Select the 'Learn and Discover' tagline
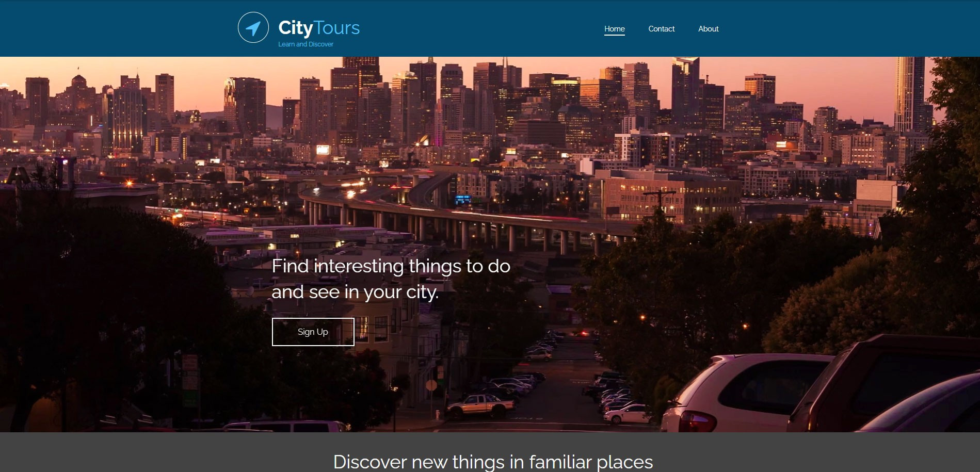The width and height of the screenshot is (980, 472). click(x=306, y=44)
